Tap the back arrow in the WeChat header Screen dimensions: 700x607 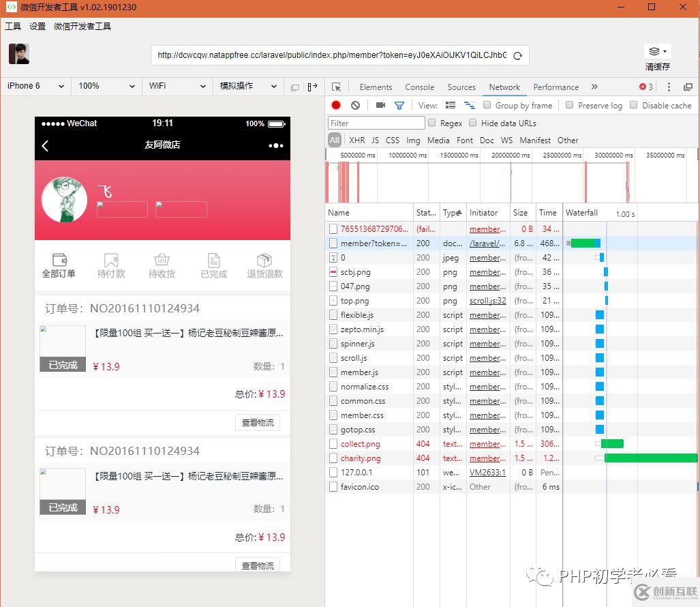(45, 145)
